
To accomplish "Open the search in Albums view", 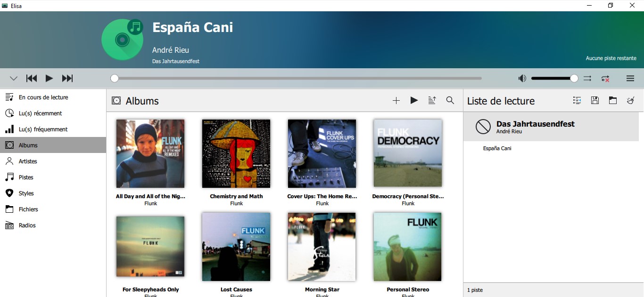I will point(450,100).
